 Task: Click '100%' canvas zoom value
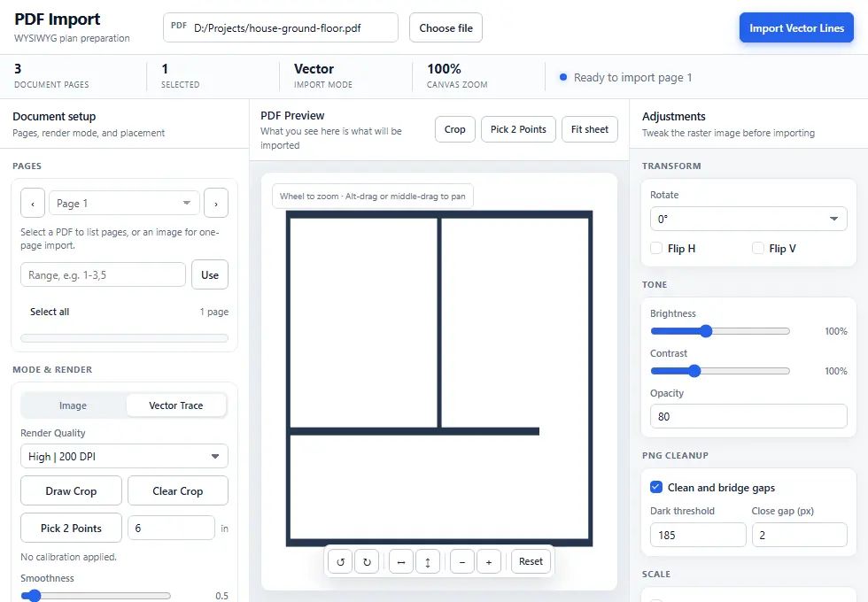444,69
